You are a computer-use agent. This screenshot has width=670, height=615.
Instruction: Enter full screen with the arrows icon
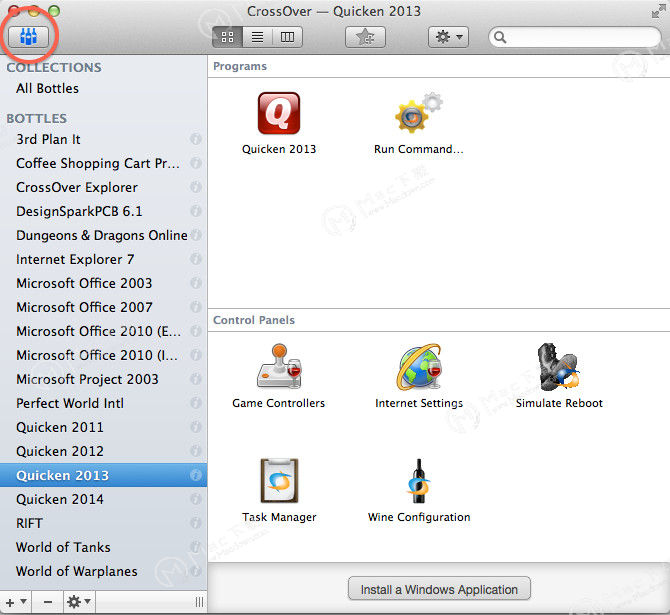pos(658,12)
